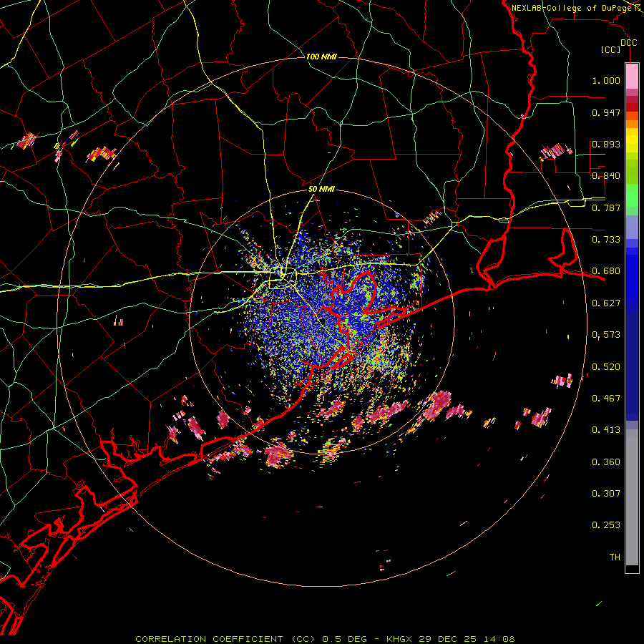
Task: Click the Correlation Coefficient KHGX caption at bottom
Action: tap(325, 639)
